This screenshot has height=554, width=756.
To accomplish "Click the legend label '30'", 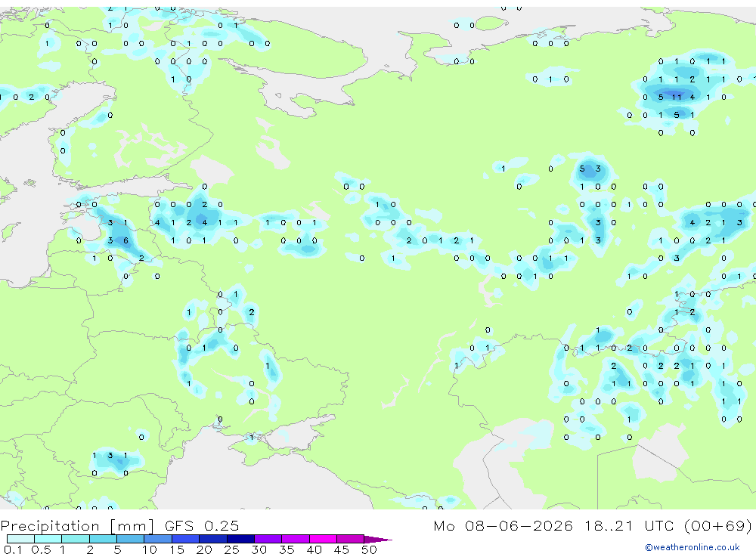I will coord(259,549).
